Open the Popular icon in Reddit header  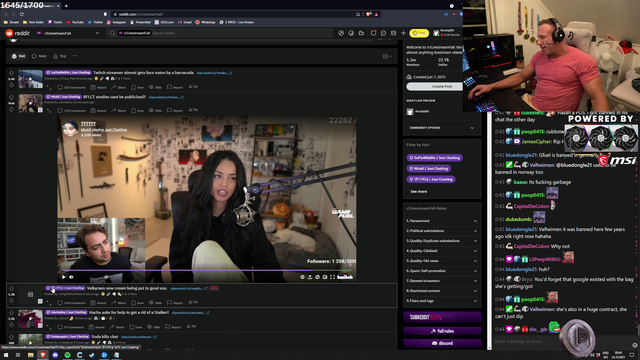click(x=341, y=33)
